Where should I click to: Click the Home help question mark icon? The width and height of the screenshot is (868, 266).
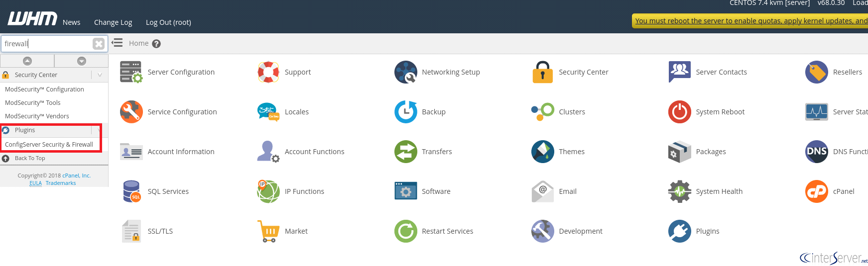tap(156, 44)
